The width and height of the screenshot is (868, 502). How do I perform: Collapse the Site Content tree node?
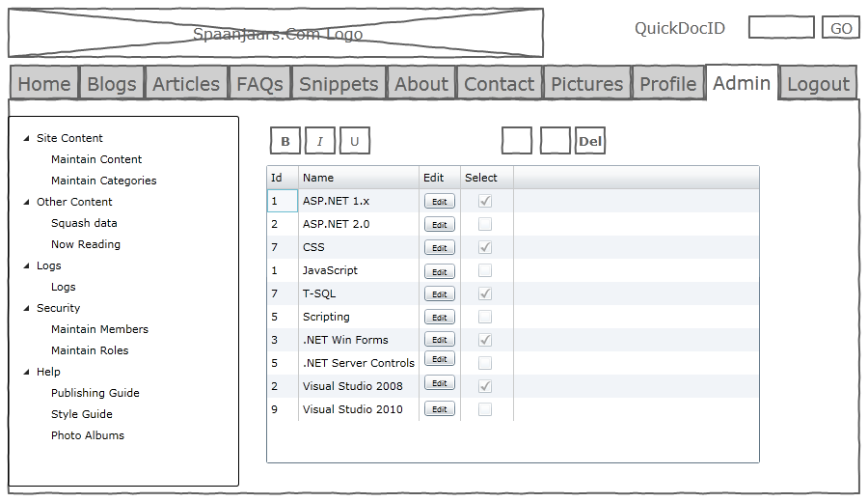[x=26, y=138]
